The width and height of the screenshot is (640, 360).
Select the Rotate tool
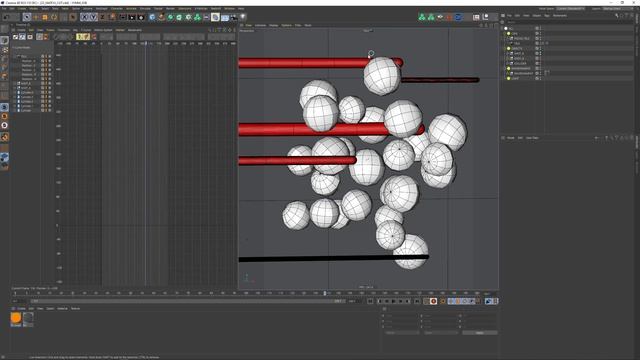pos(54,17)
